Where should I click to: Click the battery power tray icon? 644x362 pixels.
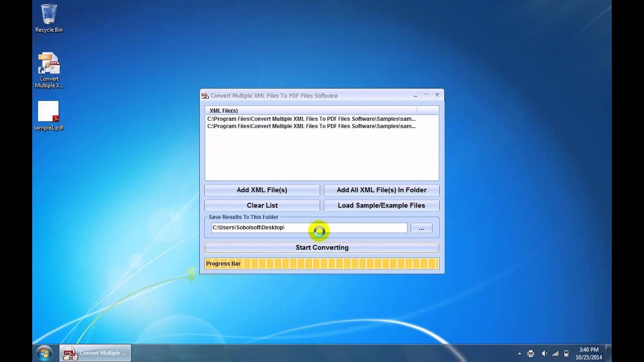click(567, 353)
